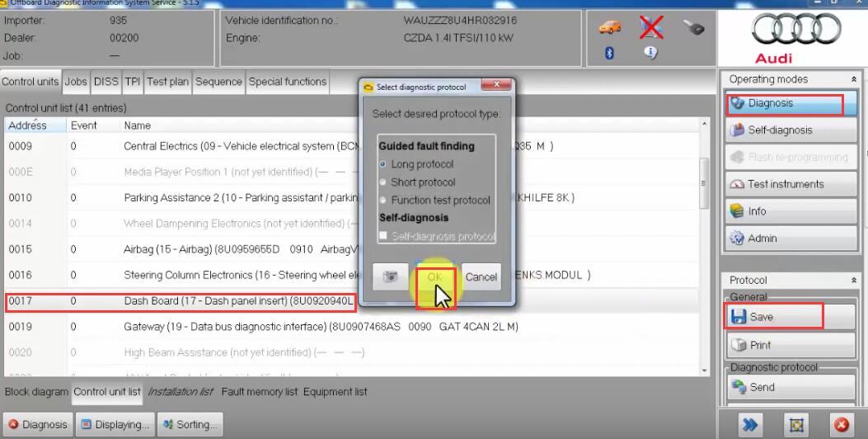The image size is (868, 439).
Task: Switch to the Test plan tab
Action: pyautogui.click(x=167, y=82)
